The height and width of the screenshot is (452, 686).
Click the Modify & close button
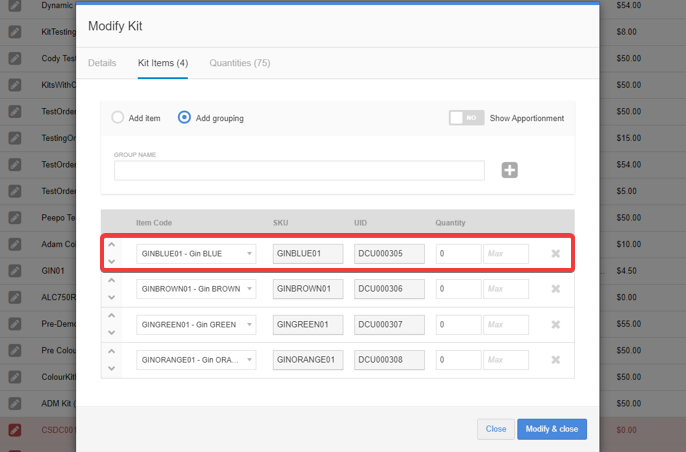point(552,429)
